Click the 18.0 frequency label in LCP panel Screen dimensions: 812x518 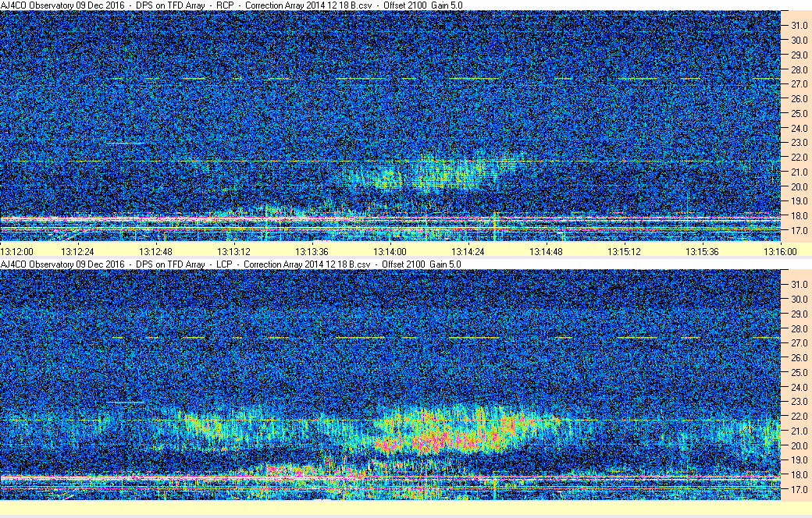pos(799,474)
